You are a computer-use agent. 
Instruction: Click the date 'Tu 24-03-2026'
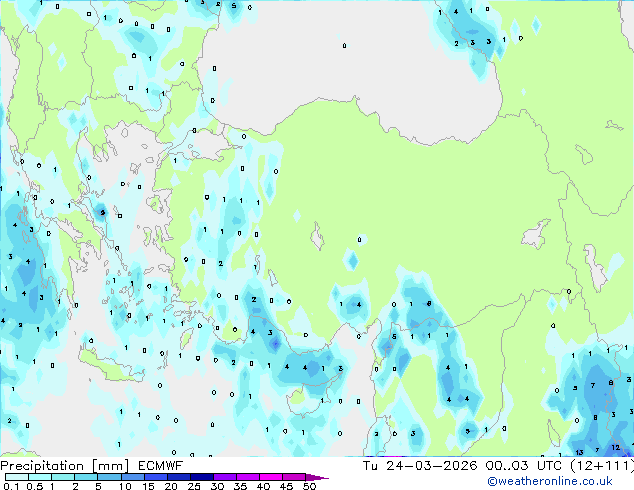point(420,466)
